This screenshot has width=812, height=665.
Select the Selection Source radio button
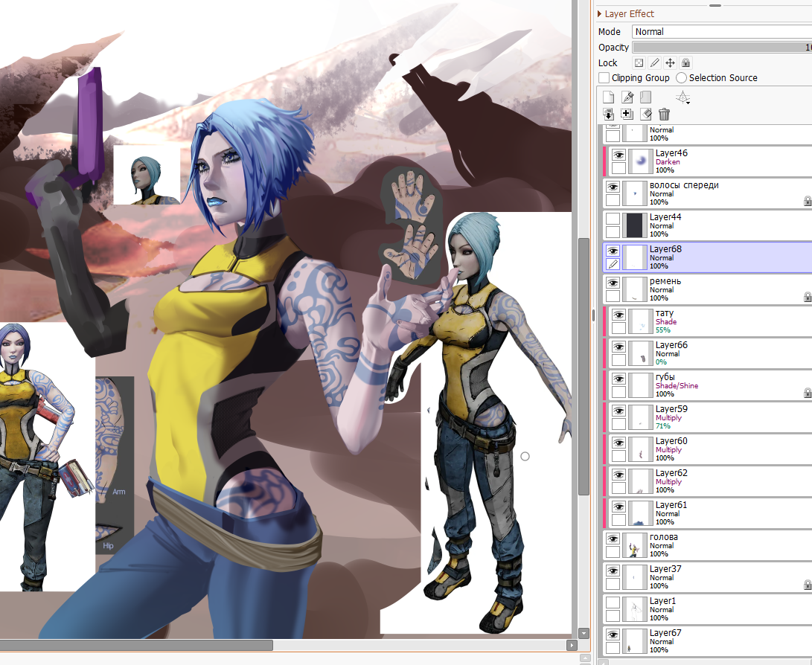pyautogui.click(x=681, y=78)
